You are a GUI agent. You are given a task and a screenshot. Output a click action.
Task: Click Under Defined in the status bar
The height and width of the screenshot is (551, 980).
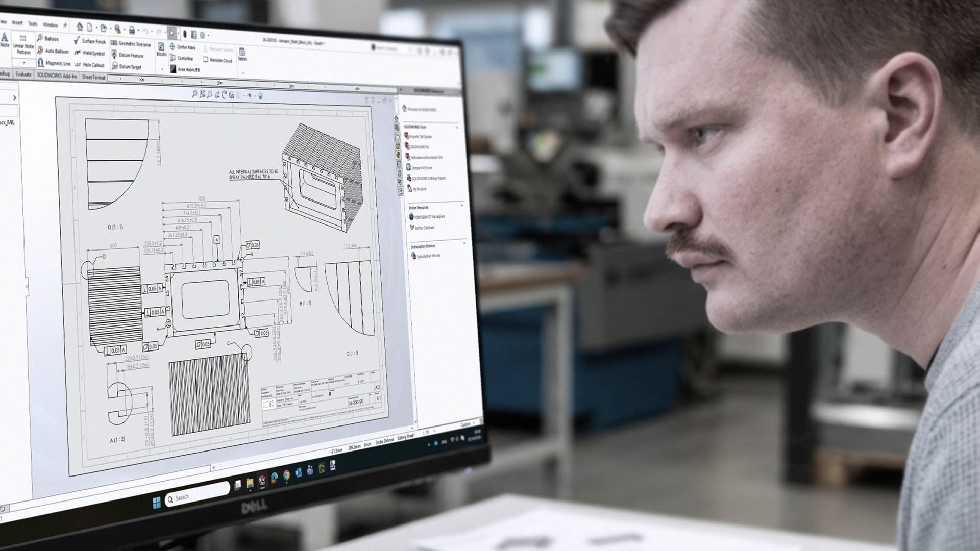384,441
